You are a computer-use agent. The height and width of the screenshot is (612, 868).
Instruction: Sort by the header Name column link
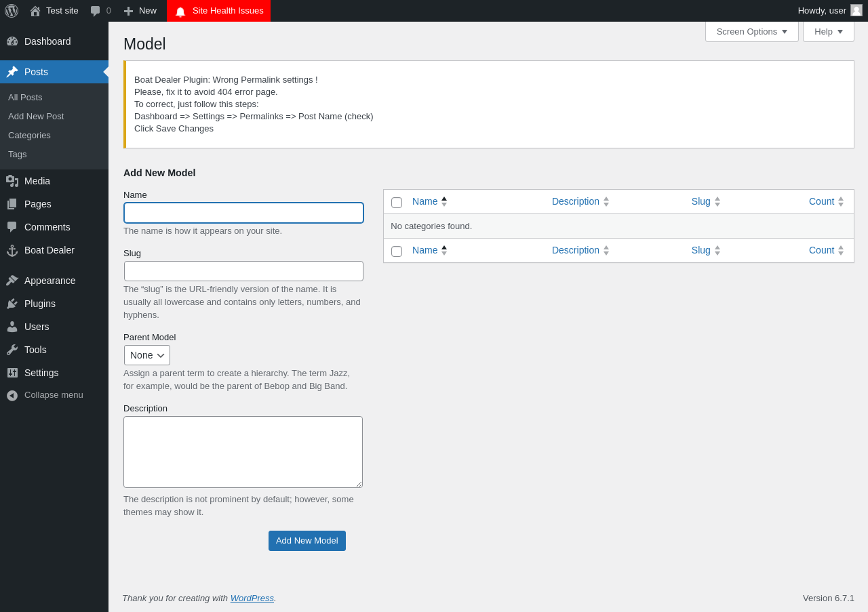point(425,201)
